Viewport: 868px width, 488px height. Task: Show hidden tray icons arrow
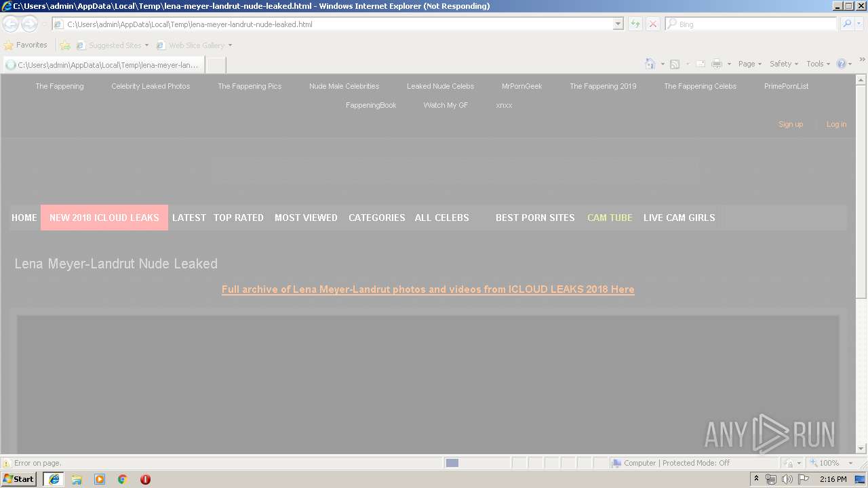coord(756,479)
